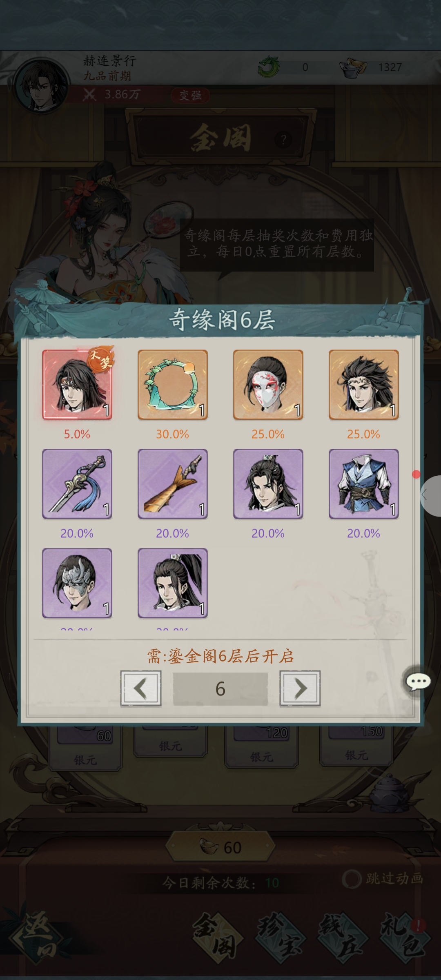
Task: Select the bamboo shoot item reward
Action: [173, 483]
